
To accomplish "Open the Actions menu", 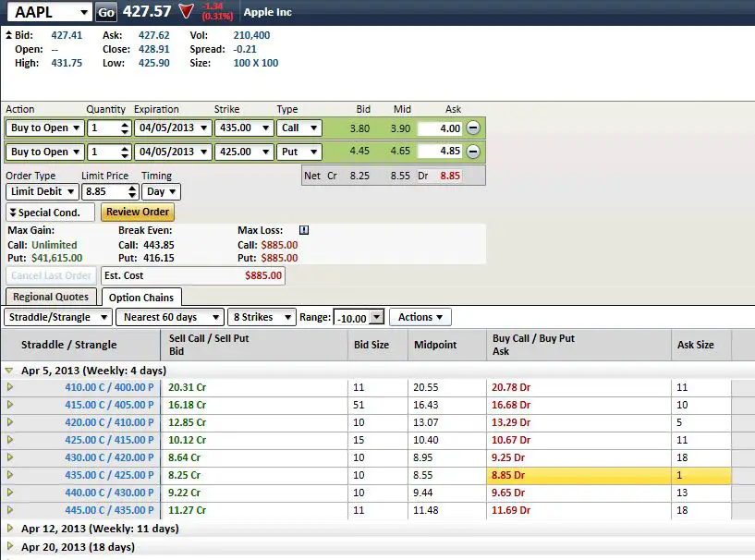I will pyautogui.click(x=420, y=317).
